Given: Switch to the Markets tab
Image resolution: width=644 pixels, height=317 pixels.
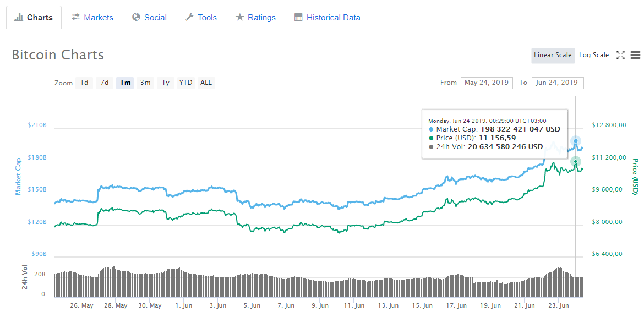Looking at the screenshot, I should pyautogui.click(x=92, y=17).
